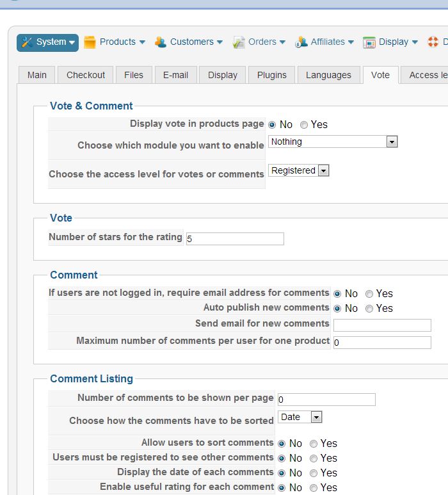Enable Display vote in products page Yes

click(x=304, y=125)
